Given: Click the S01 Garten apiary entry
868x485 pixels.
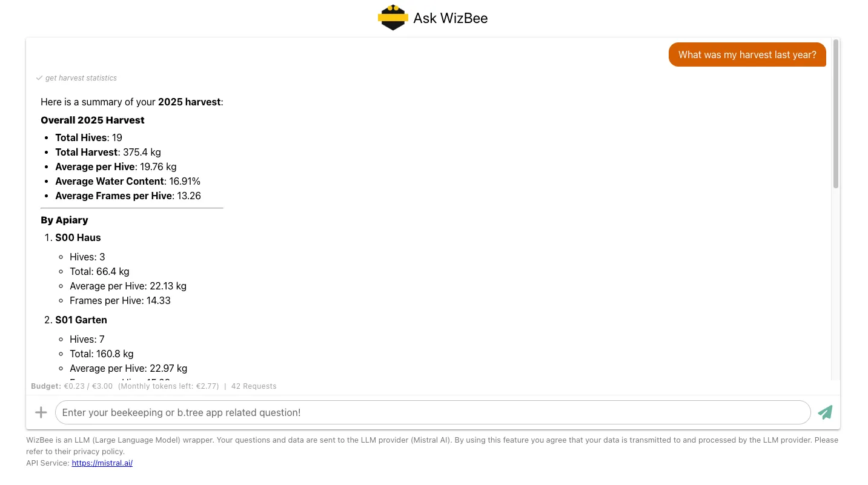Looking at the screenshot, I should click(x=81, y=320).
